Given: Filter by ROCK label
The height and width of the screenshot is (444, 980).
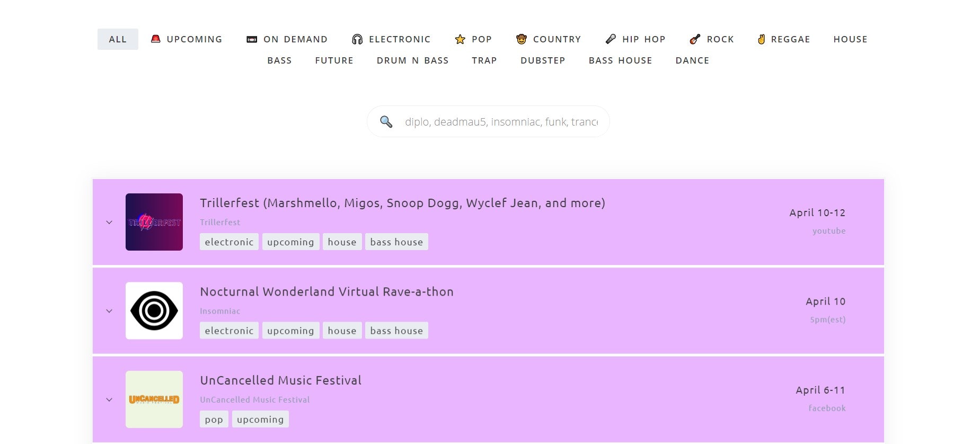Looking at the screenshot, I should [720, 39].
